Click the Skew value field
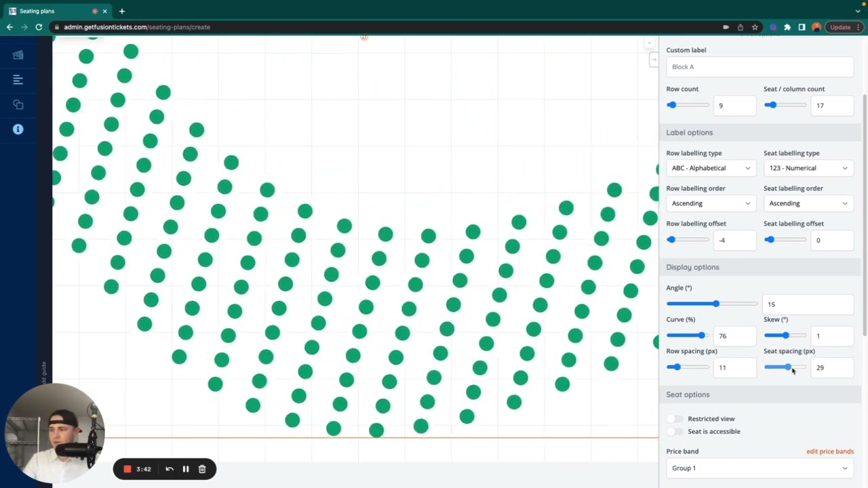 point(833,336)
